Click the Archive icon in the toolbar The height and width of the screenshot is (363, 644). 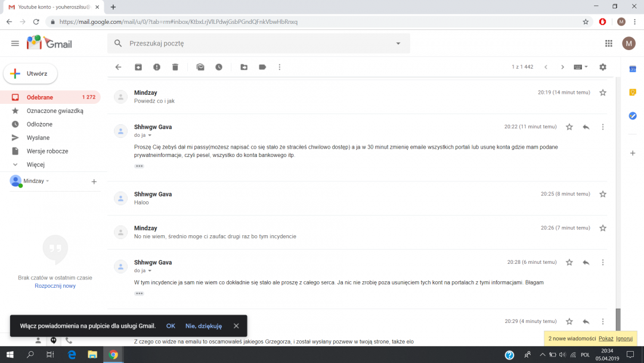(138, 67)
